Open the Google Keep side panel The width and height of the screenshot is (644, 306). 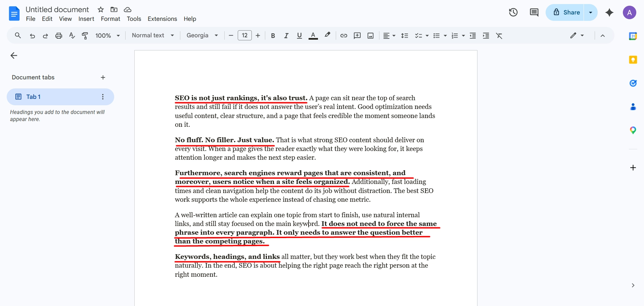click(633, 60)
